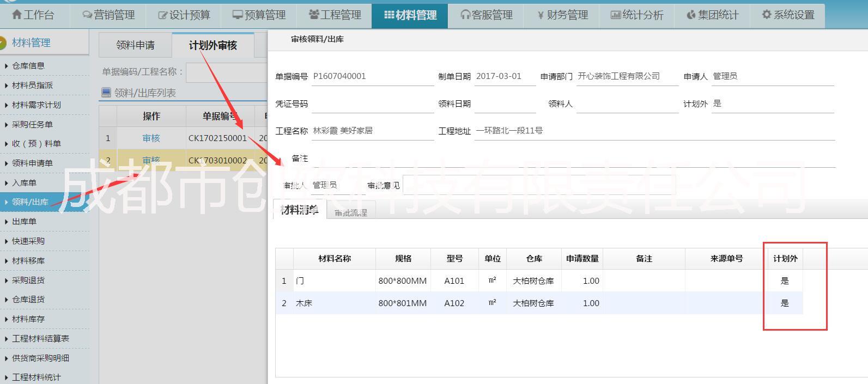The height and width of the screenshot is (384, 868).
Task: Open the 统计分析 menu
Action: point(636,15)
